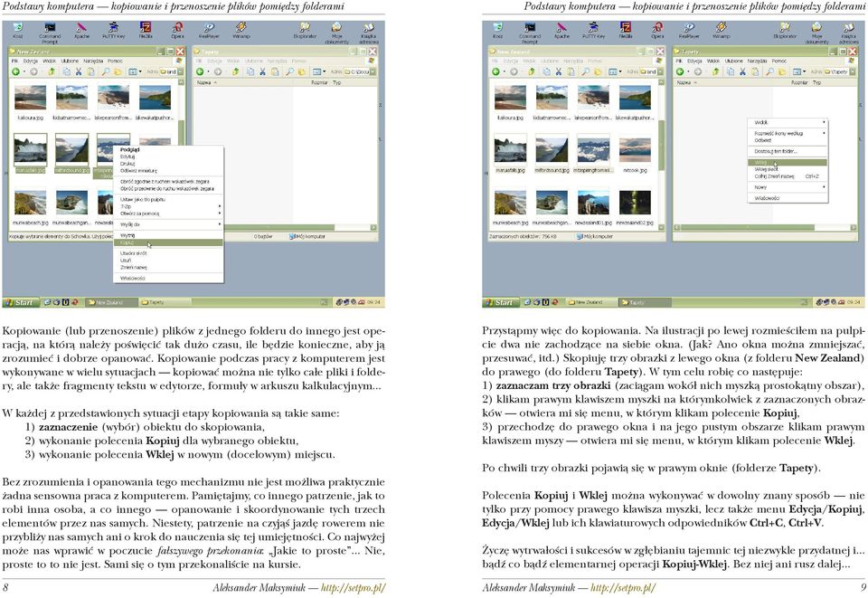Page 8 screenshot: open Kosz desktop icon
Image resolution: width=868 pixels, height=598 pixels.
18,31
